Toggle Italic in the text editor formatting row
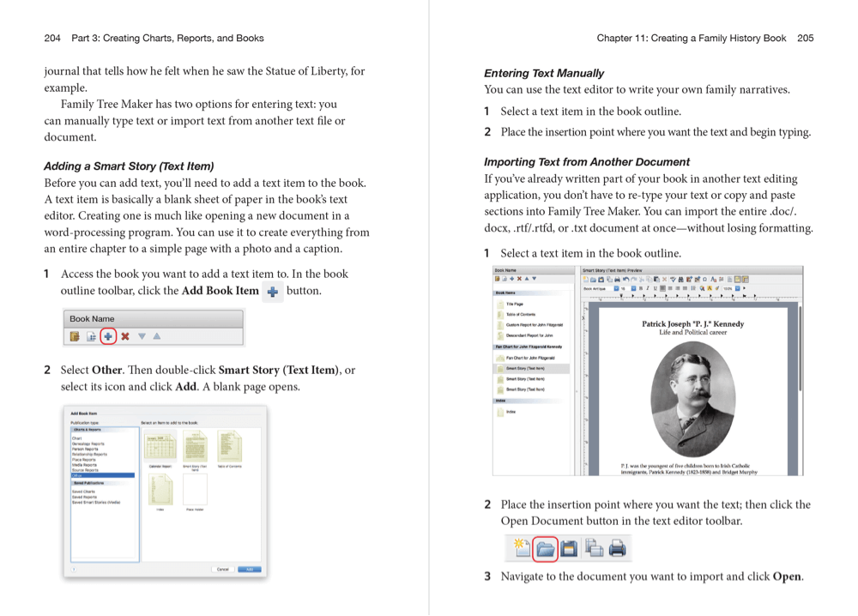The image size is (858, 616). coord(648,287)
